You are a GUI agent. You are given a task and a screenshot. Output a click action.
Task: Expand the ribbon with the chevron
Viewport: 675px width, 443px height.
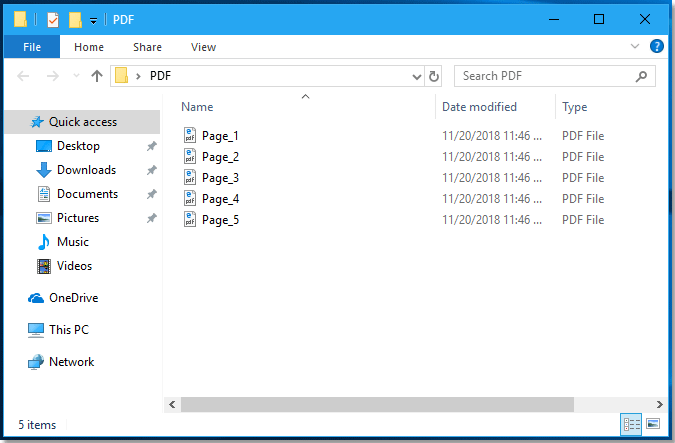635,47
